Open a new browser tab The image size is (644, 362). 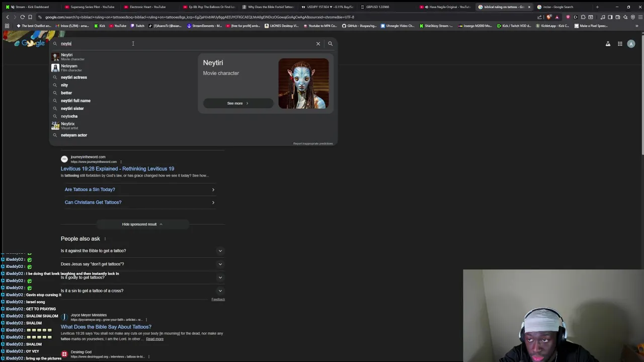[597, 7]
